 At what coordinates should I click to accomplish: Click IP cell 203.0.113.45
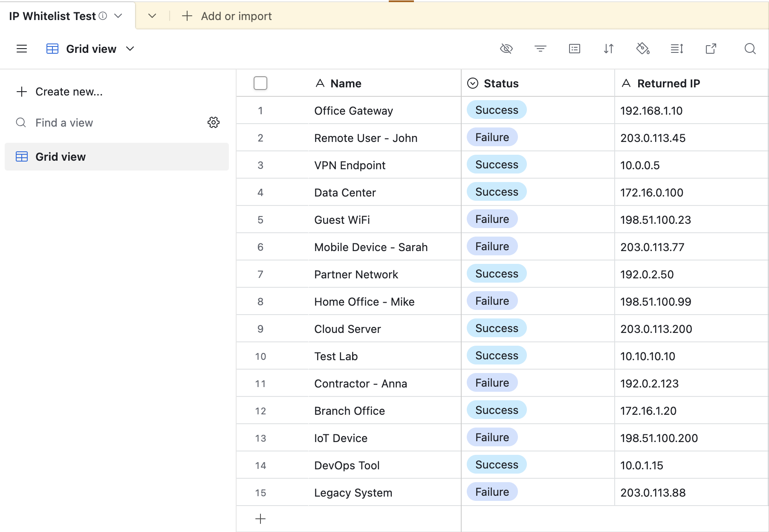tap(691, 138)
